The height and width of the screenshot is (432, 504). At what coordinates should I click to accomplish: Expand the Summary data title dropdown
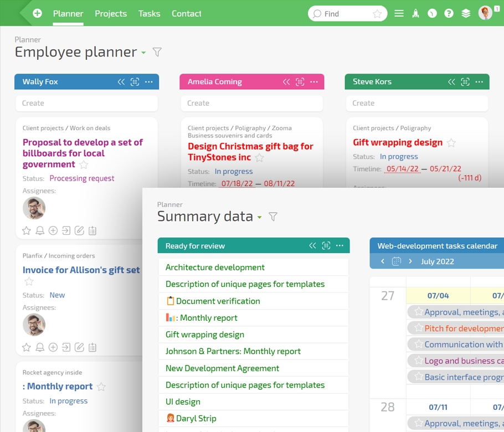[x=259, y=217]
